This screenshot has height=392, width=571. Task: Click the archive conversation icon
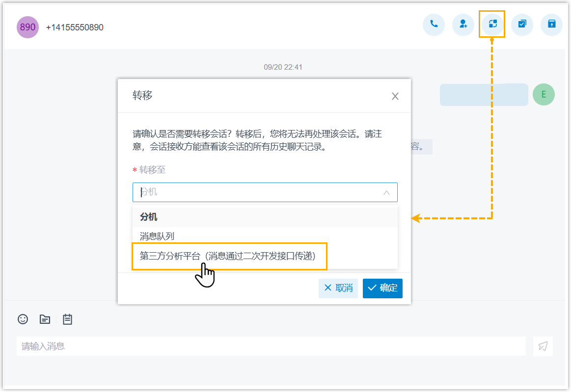551,24
